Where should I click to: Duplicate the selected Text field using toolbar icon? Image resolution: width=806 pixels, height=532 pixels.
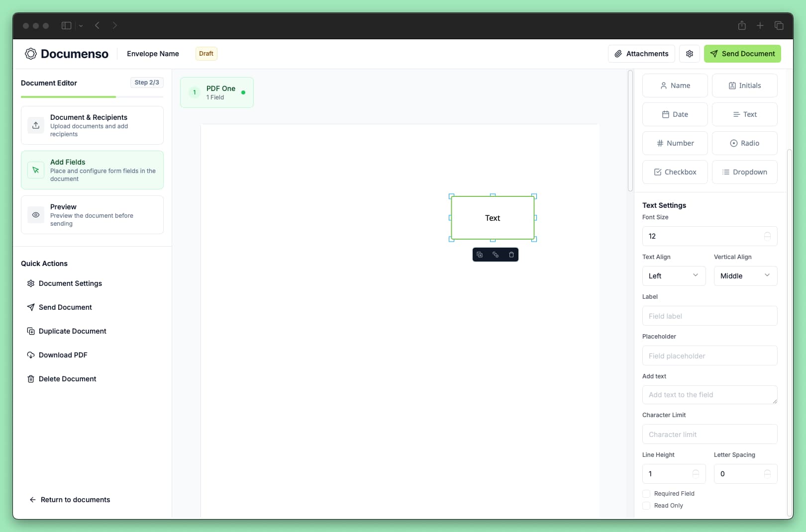pyautogui.click(x=479, y=254)
